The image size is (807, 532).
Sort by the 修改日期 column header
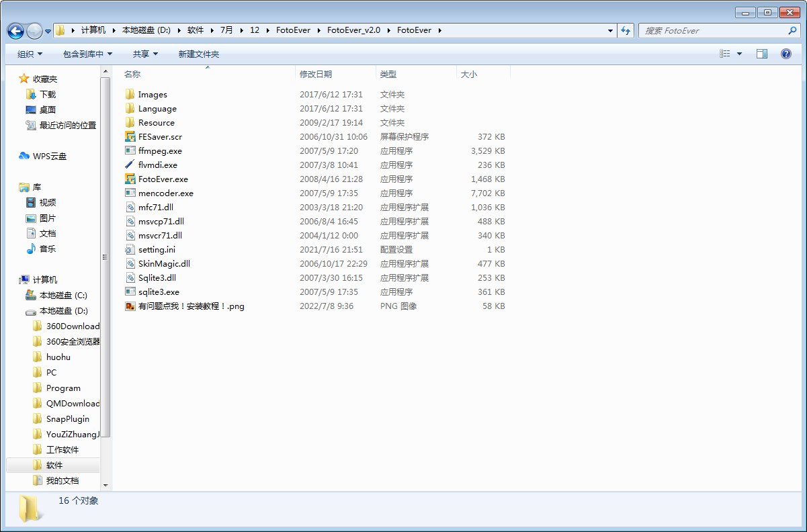point(316,74)
